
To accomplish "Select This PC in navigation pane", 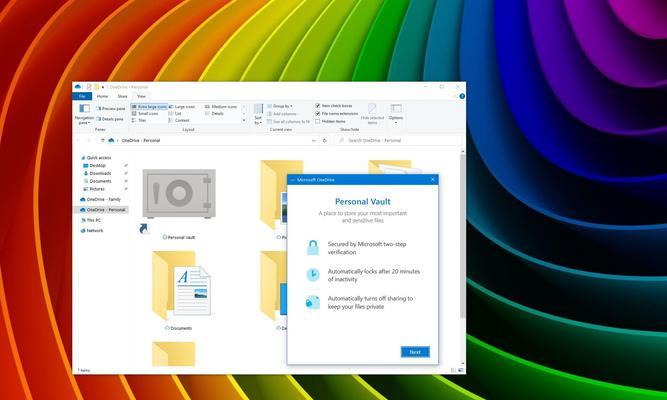I will tap(91, 220).
